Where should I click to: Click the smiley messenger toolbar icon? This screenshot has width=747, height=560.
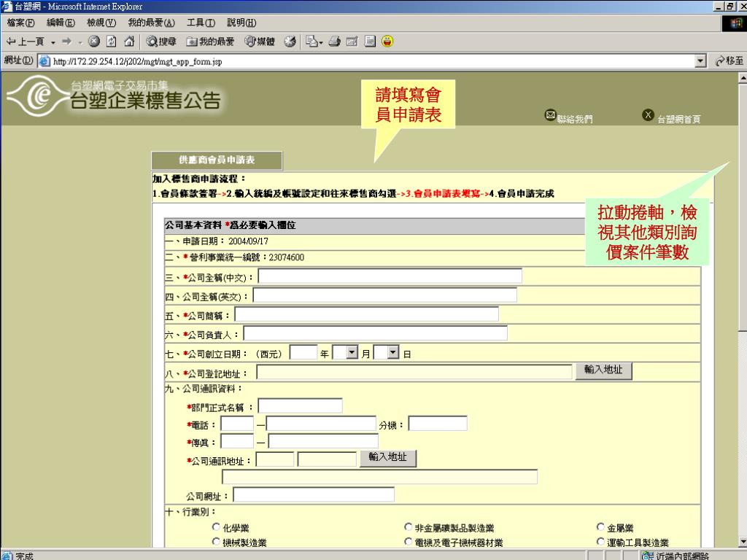(x=387, y=42)
